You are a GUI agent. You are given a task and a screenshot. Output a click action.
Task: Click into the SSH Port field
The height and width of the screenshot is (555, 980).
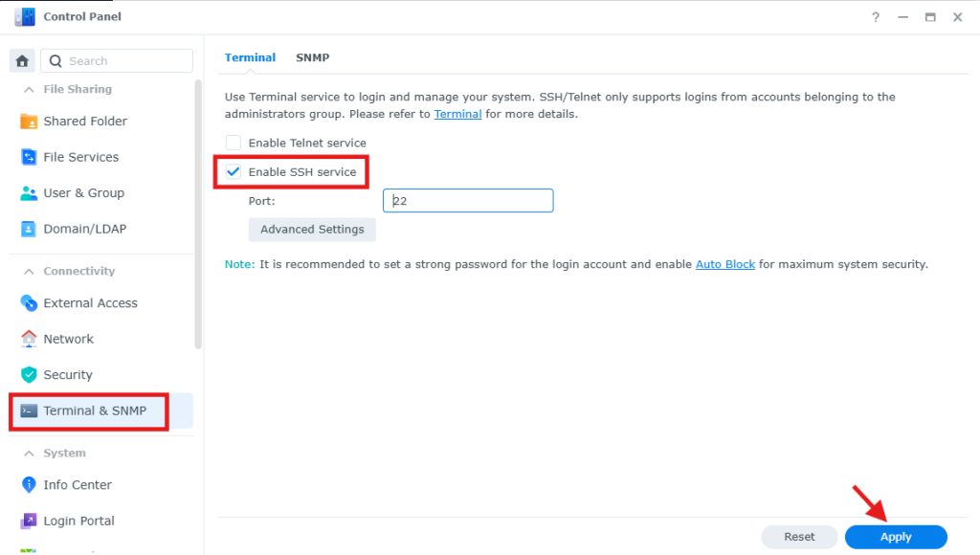pyautogui.click(x=468, y=201)
